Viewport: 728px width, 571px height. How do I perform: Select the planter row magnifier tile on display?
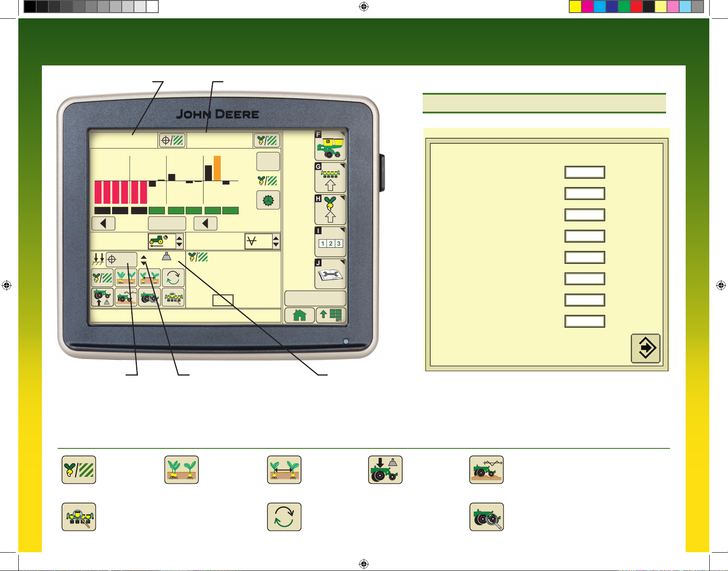point(173,297)
